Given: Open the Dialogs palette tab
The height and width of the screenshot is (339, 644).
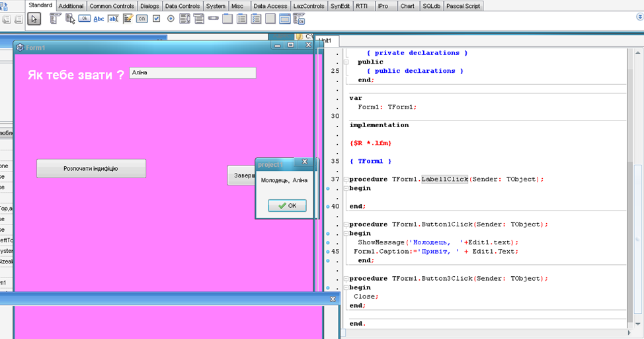Looking at the screenshot, I should coord(149,6).
